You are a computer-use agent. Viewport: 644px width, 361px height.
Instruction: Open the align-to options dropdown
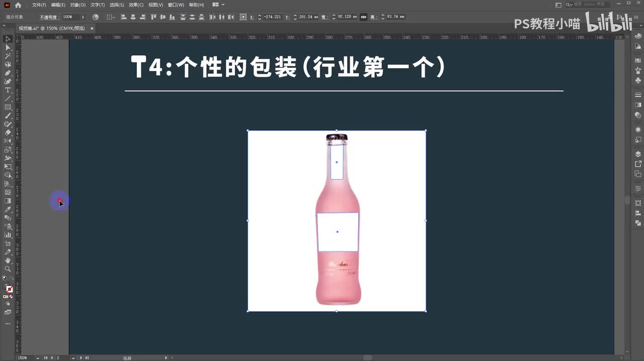pos(111,17)
